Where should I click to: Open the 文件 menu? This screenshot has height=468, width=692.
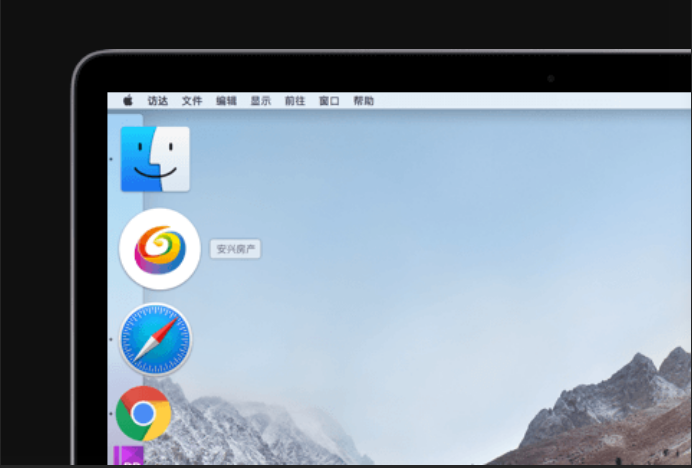pyautogui.click(x=192, y=101)
